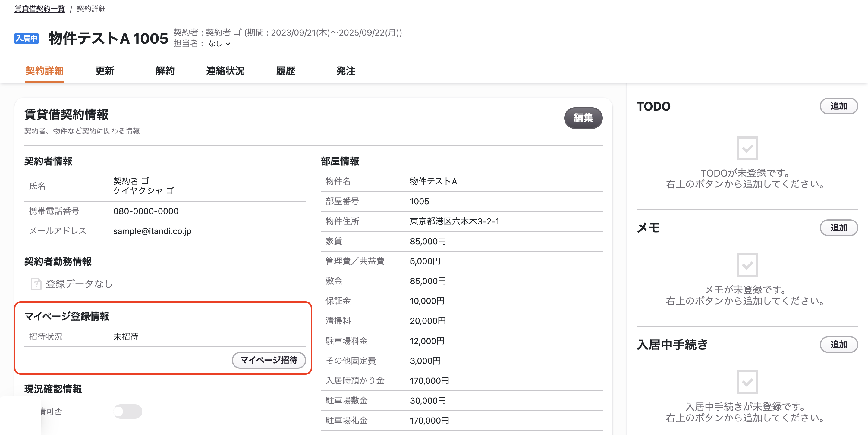Add 入居中手続き with the 追加 button
The image size is (868, 435).
[x=838, y=344]
